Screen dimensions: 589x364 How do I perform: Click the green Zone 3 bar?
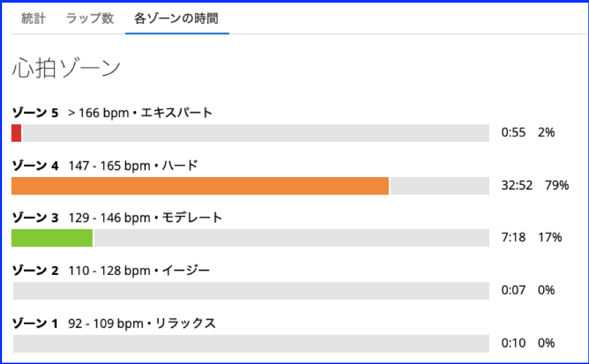coord(53,238)
